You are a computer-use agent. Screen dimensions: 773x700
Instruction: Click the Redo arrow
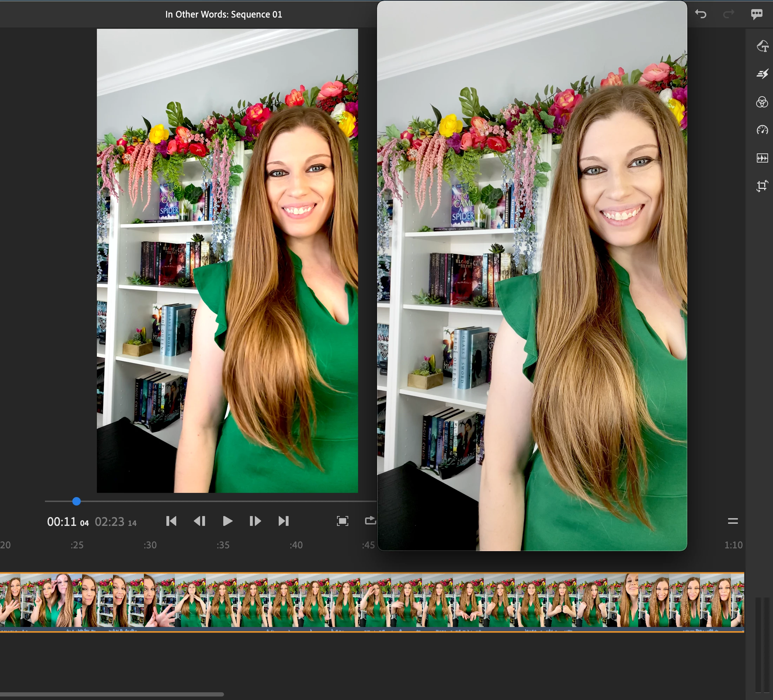pos(728,14)
